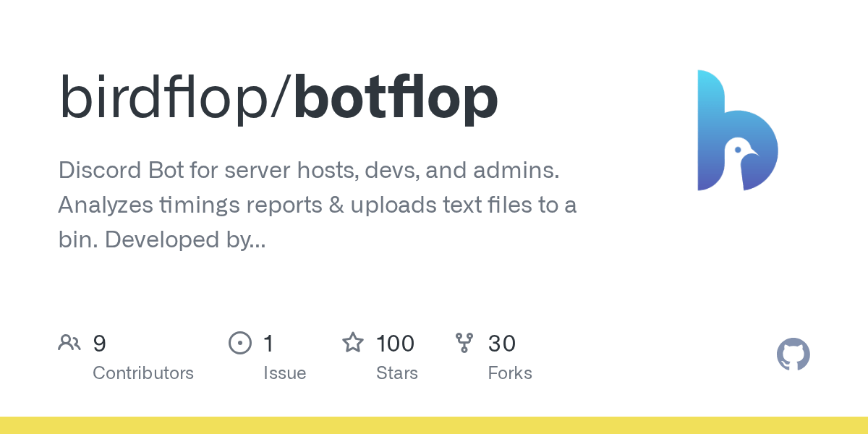Click the Stars count showing 100
The image size is (868, 434).
tap(394, 343)
